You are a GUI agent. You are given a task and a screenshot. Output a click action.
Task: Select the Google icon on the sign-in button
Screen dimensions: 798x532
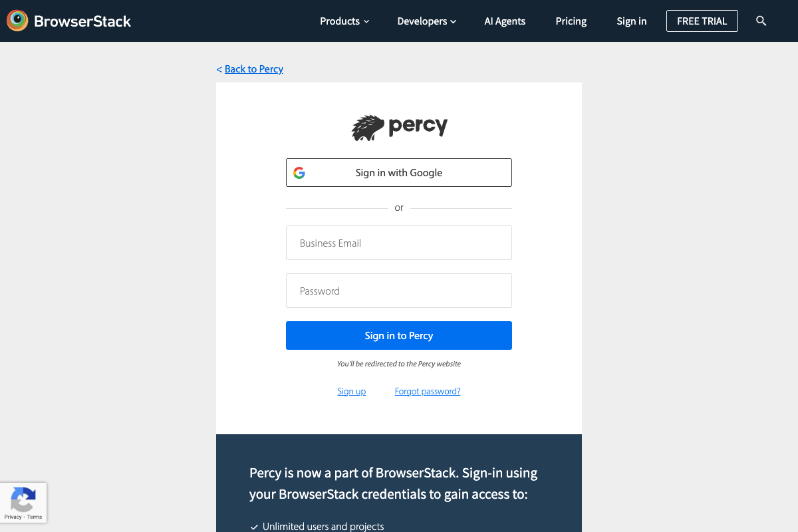pyautogui.click(x=300, y=172)
